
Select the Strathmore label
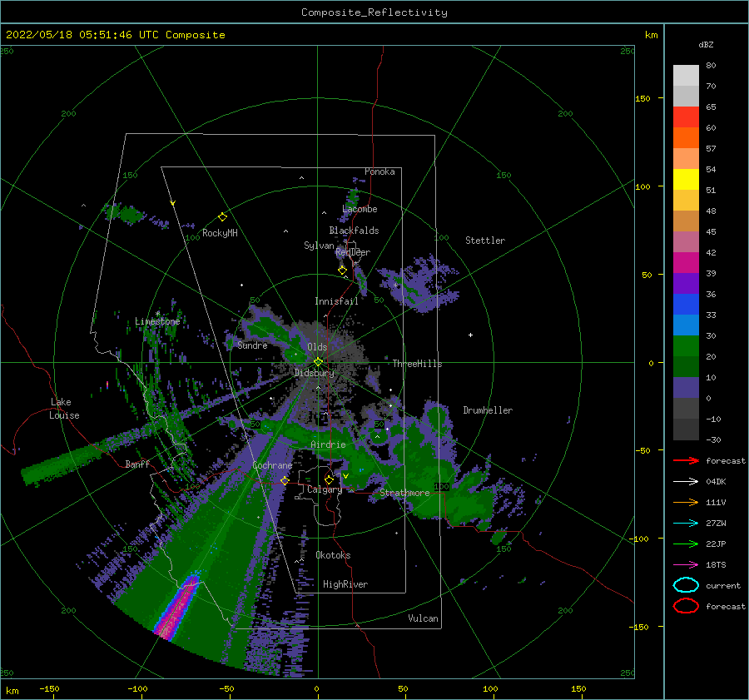pyautogui.click(x=404, y=493)
